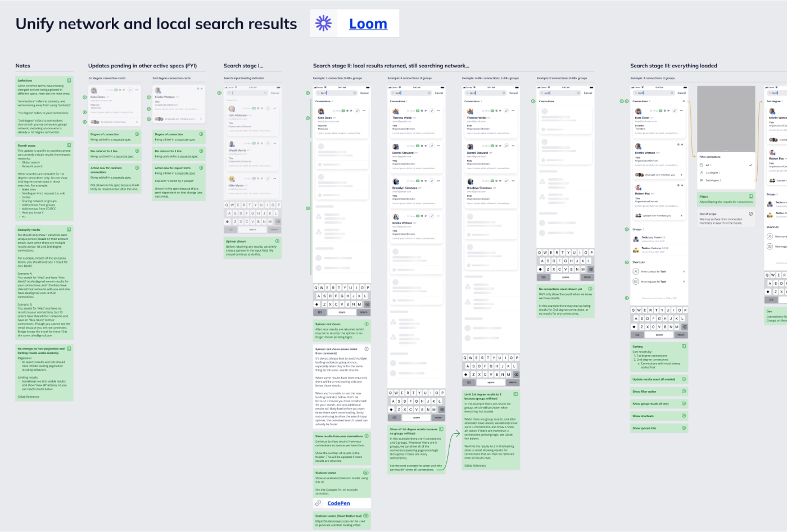Screen dimensions: 787x532
Task: Open the Loom video link
Action: (368, 24)
